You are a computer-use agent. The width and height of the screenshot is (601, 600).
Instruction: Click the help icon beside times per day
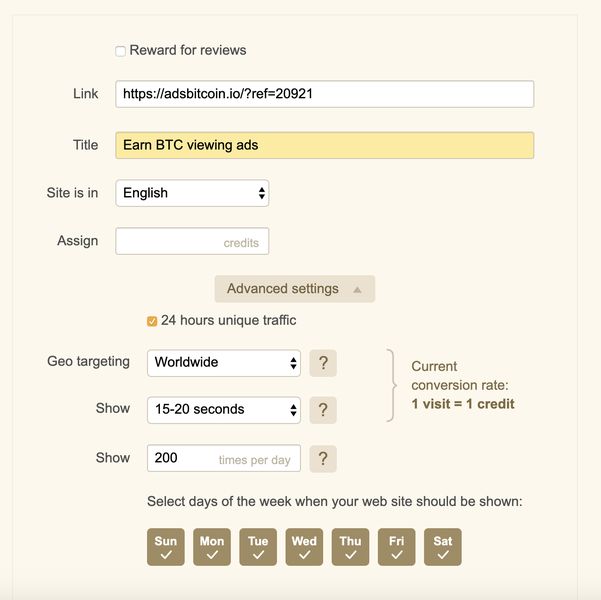pos(323,458)
